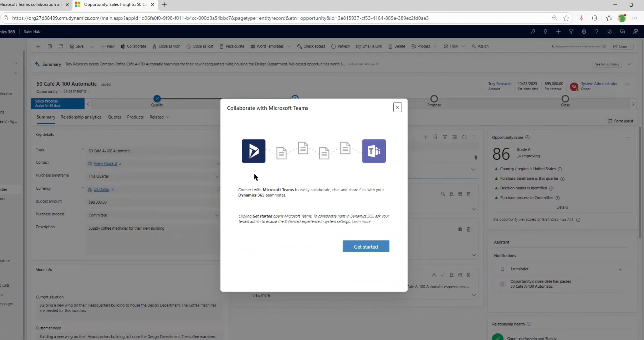Image resolution: width=644 pixels, height=340 pixels.
Task: Open the timeline filter funnel icon
Action: point(445,137)
